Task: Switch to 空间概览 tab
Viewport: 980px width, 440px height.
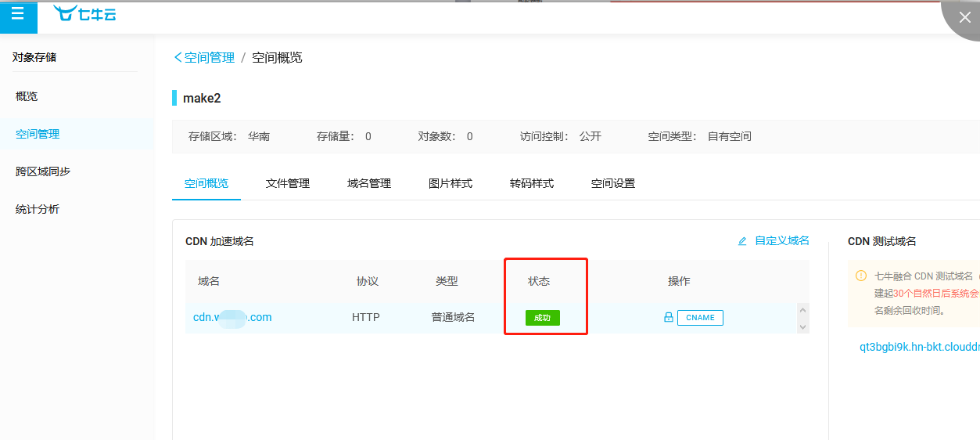Action: pyautogui.click(x=206, y=183)
